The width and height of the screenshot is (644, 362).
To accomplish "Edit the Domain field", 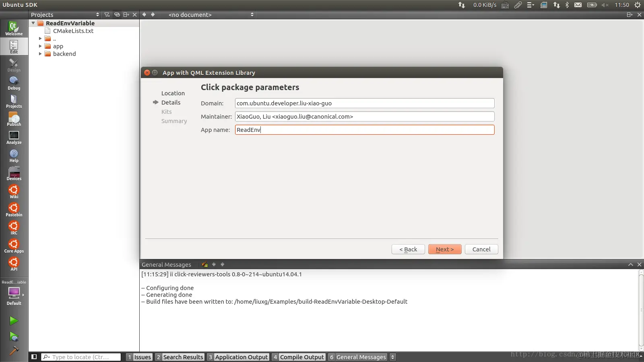I will pos(365,103).
